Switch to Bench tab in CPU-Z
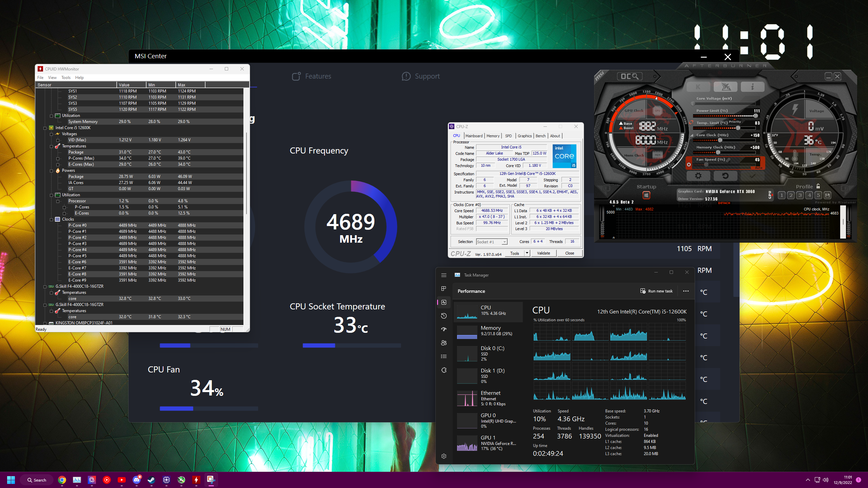Viewport: 868px width, 488px height. pos(540,136)
